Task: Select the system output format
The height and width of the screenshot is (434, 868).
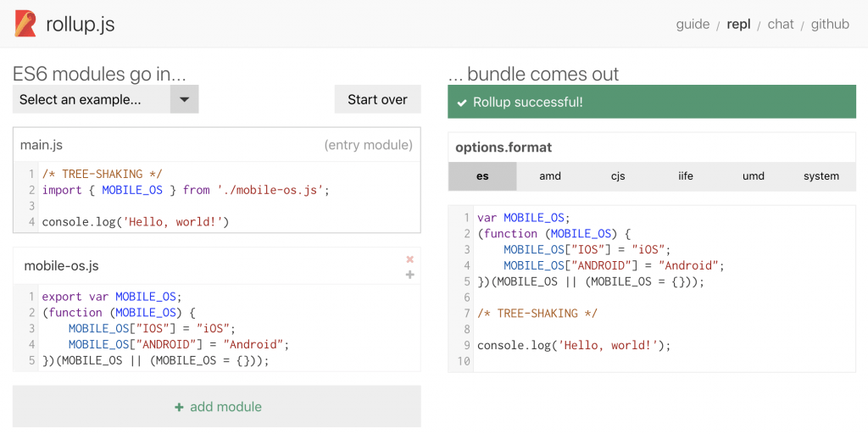Action: click(x=821, y=176)
